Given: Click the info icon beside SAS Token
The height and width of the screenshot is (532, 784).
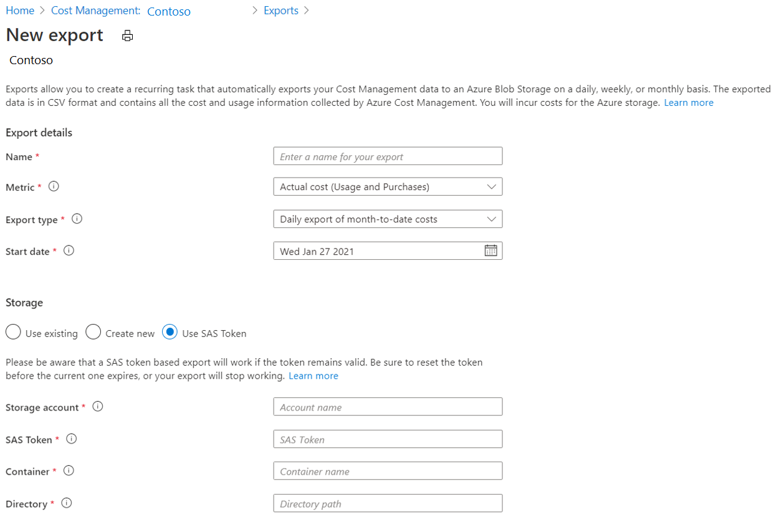Looking at the screenshot, I should [x=72, y=439].
